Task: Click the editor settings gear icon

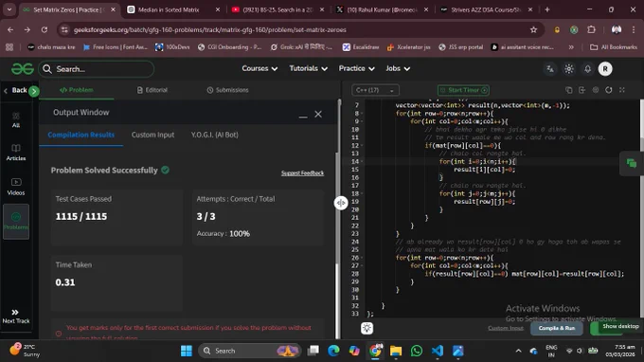Action: (x=596, y=90)
